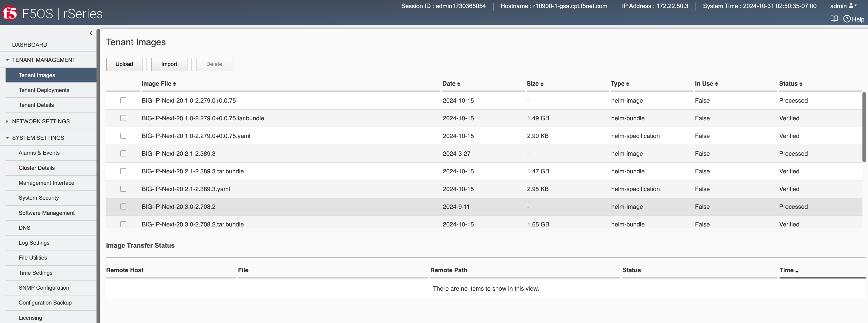Click the IP Address 172.22.50.3 text
The image size is (868, 323).
click(x=655, y=6)
